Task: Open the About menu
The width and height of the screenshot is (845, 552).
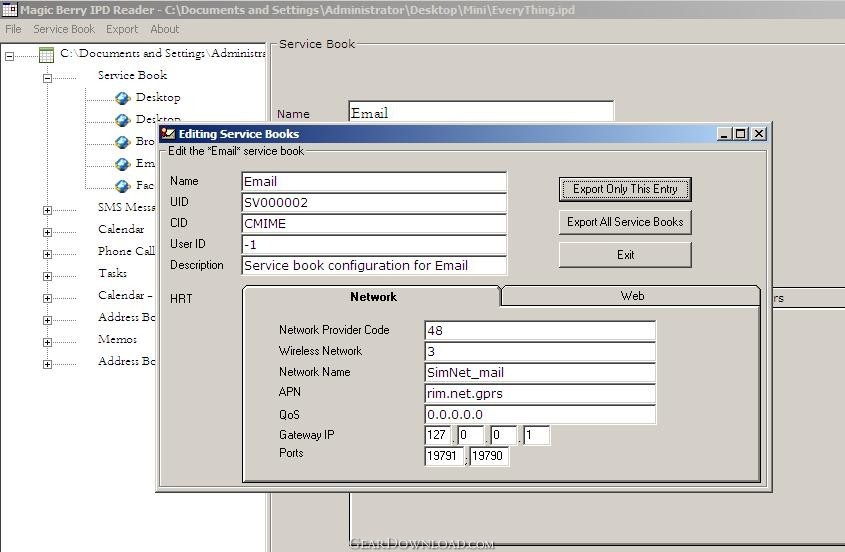Action: pyautogui.click(x=164, y=29)
